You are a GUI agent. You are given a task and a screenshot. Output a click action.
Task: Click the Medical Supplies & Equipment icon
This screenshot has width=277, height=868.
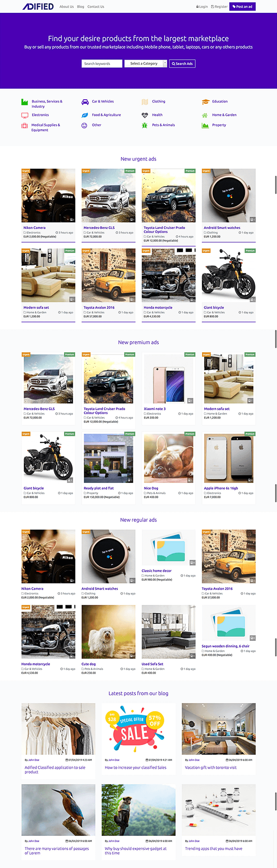(25, 126)
